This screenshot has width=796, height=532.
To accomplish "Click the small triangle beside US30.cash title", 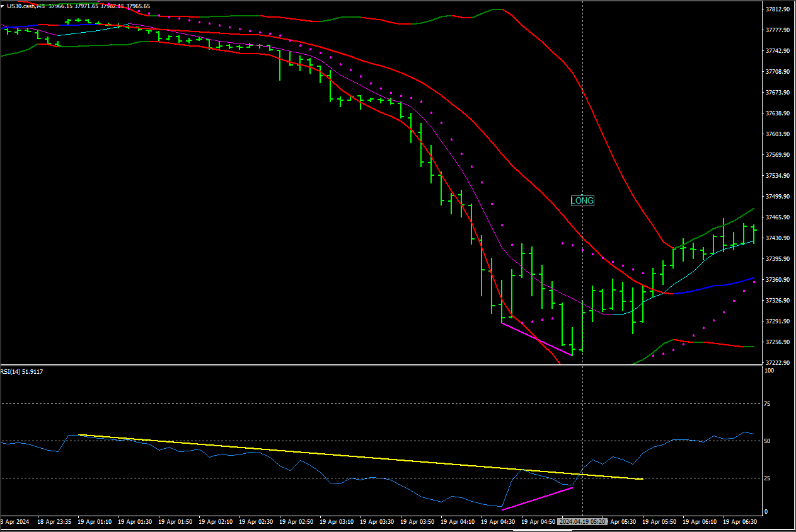I will click(3, 6).
